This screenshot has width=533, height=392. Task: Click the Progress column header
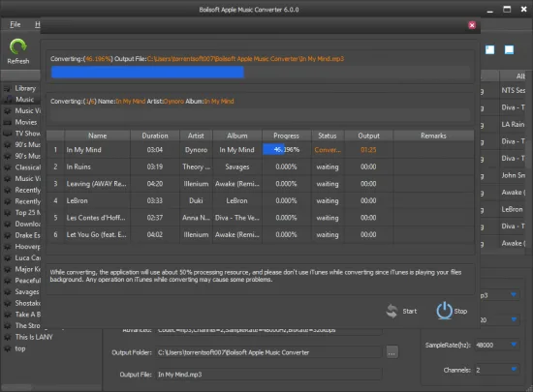pos(287,136)
